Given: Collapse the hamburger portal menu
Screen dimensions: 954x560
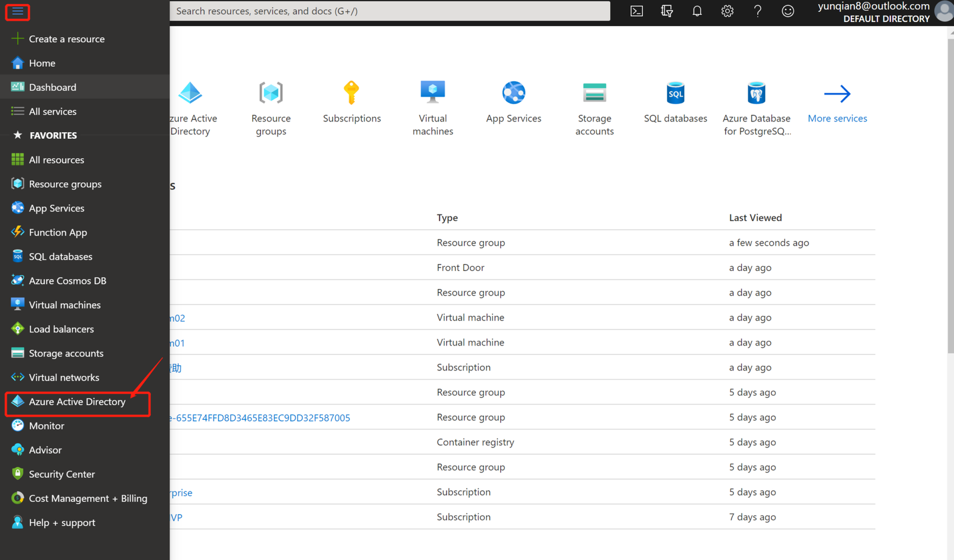Looking at the screenshot, I should [x=17, y=11].
